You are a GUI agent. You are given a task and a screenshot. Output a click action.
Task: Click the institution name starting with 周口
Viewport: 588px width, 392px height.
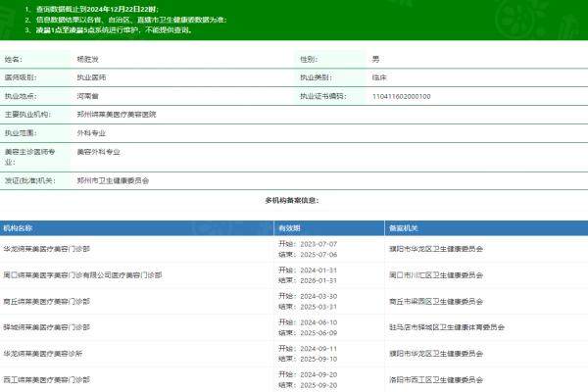click(82, 275)
